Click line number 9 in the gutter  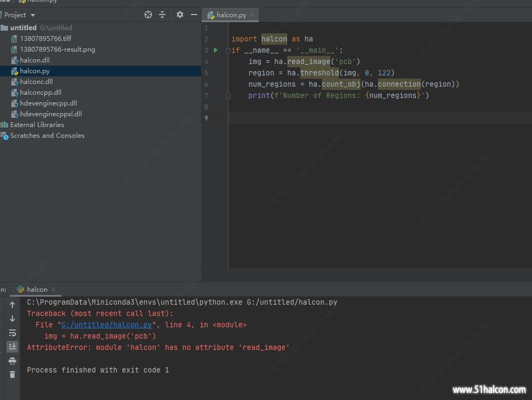206,118
